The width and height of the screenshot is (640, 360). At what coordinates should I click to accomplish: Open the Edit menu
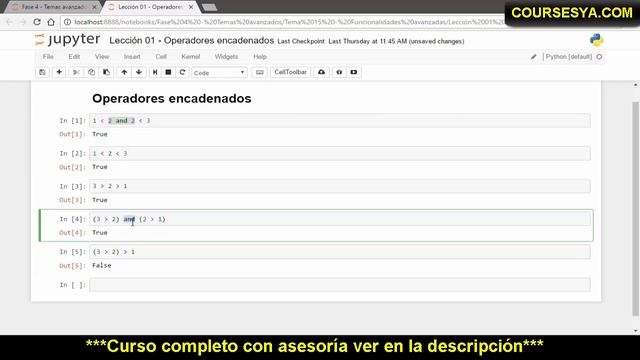pyautogui.click(x=74, y=57)
